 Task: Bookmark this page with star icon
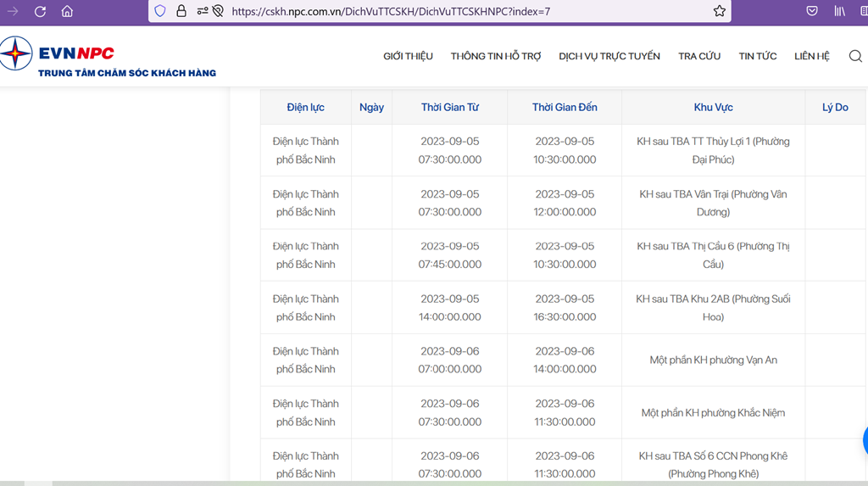(x=719, y=11)
